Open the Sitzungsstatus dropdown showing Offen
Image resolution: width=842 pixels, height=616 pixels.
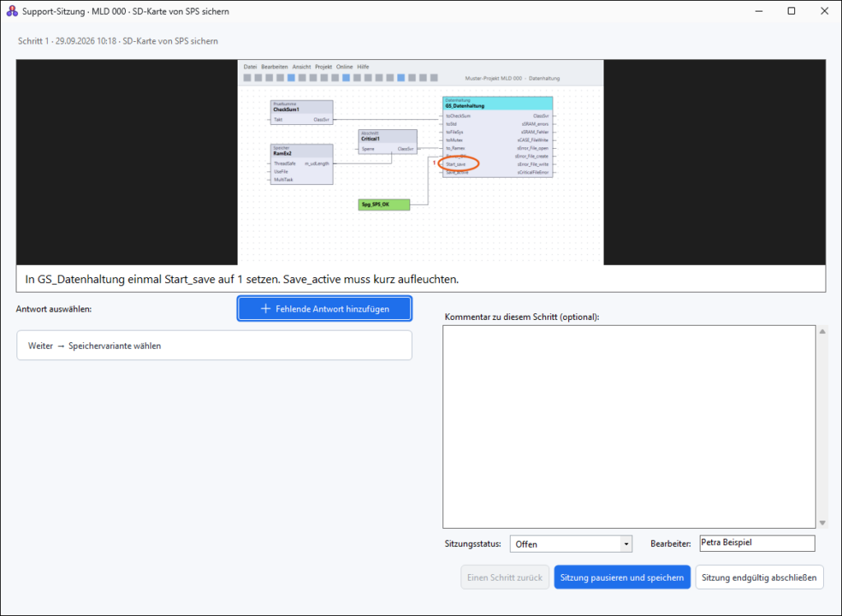tap(571, 544)
